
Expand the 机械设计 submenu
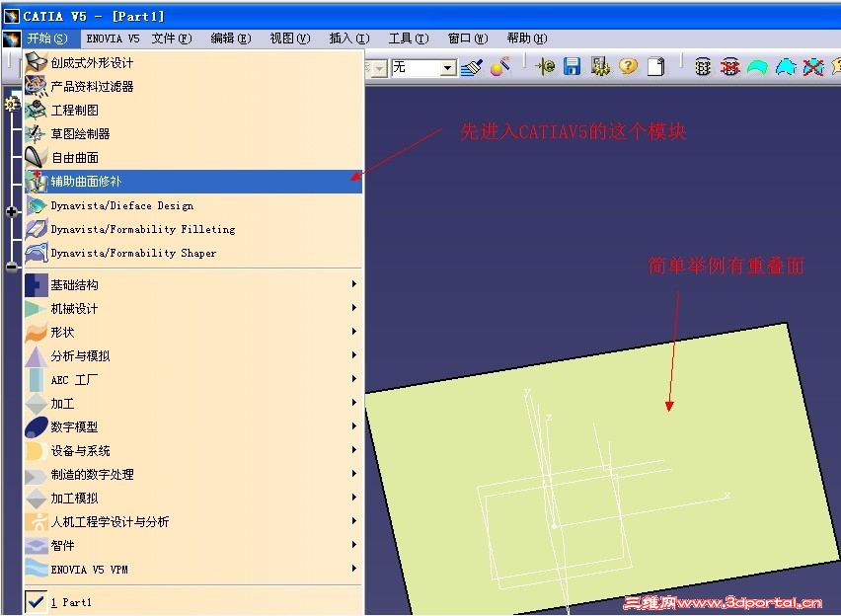(193, 309)
